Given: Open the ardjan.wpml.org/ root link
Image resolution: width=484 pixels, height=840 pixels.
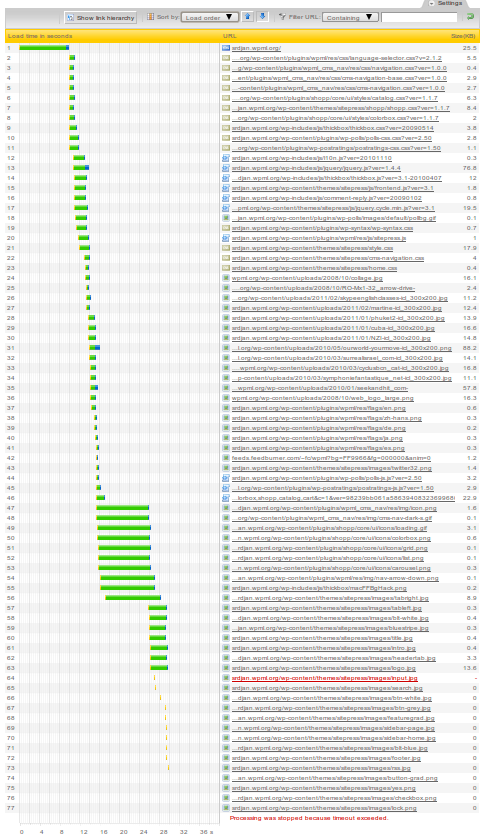Looking at the screenshot, I should pos(256,48).
